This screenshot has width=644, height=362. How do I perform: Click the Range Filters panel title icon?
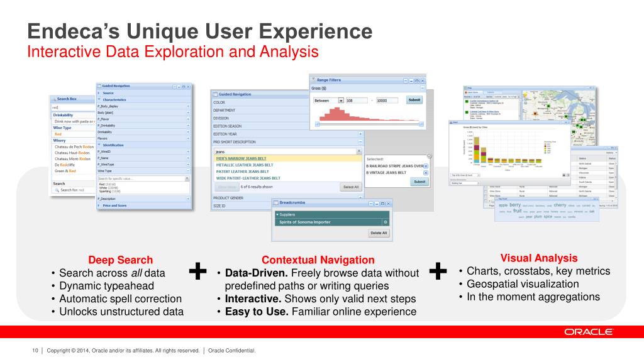(313, 80)
